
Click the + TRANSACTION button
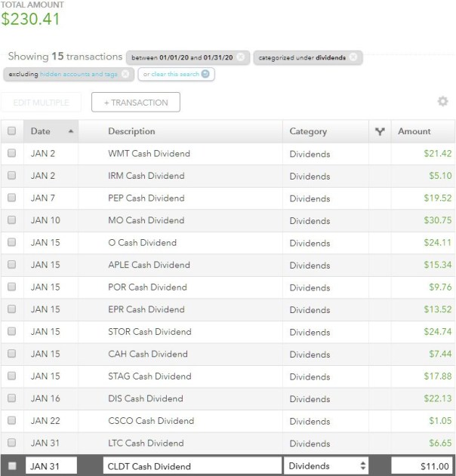[135, 103]
